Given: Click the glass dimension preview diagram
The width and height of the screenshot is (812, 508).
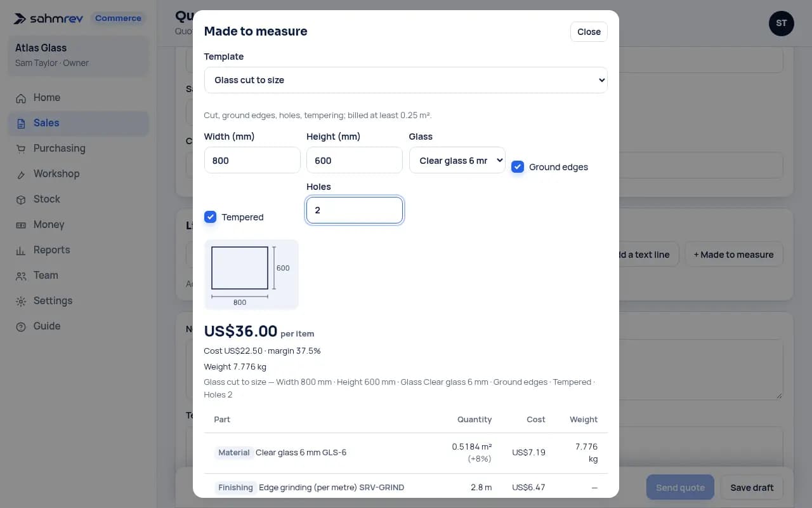Looking at the screenshot, I should [x=251, y=274].
